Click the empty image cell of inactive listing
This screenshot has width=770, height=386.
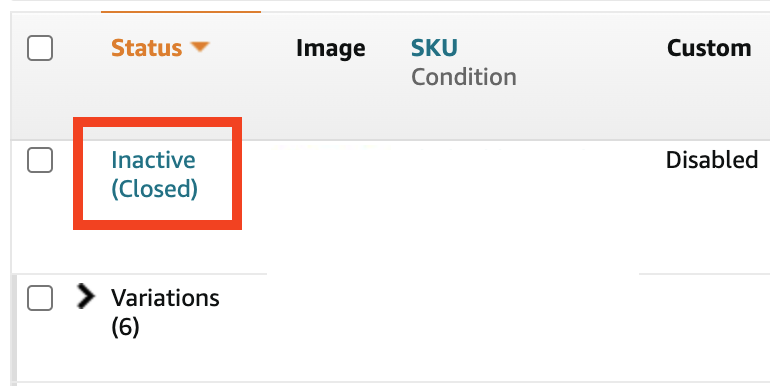coord(330,206)
